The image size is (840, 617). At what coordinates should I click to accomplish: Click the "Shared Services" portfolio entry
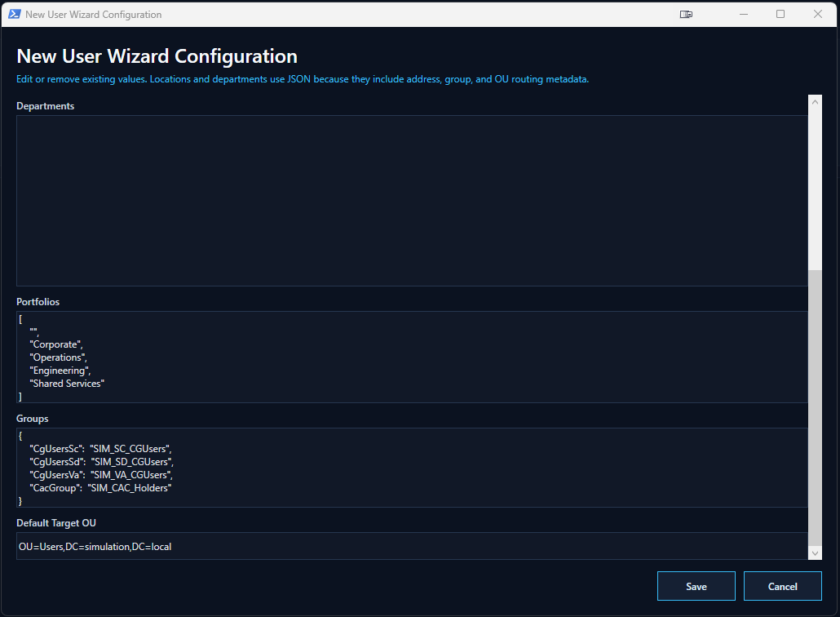tap(67, 384)
